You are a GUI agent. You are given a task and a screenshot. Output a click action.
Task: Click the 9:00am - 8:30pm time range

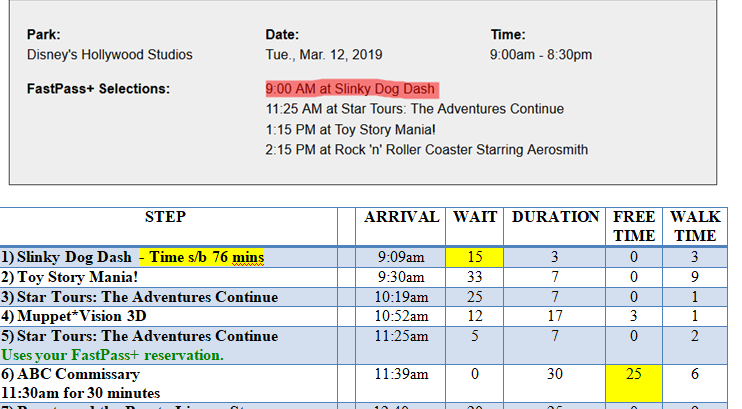tap(540, 55)
